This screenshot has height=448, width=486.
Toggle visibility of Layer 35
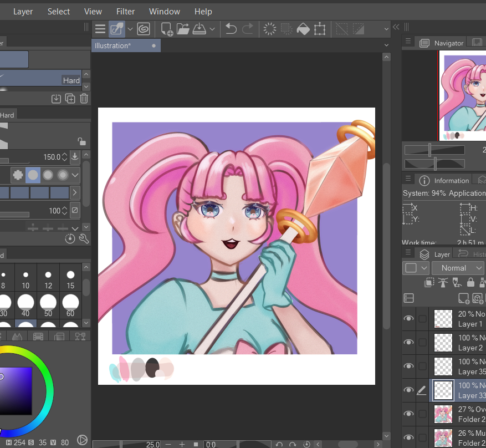pyautogui.click(x=409, y=366)
